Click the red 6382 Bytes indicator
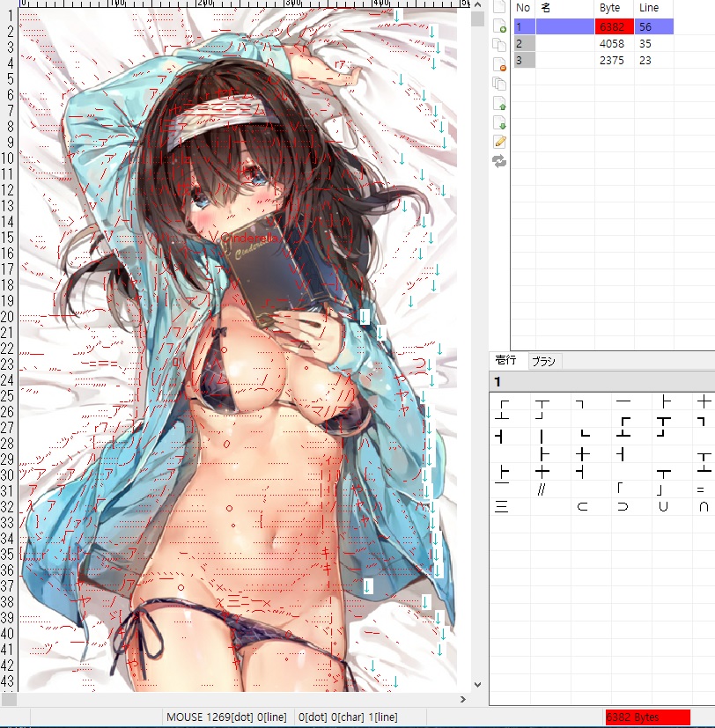Image resolution: width=715 pixels, height=728 pixels. click(647, 717)
